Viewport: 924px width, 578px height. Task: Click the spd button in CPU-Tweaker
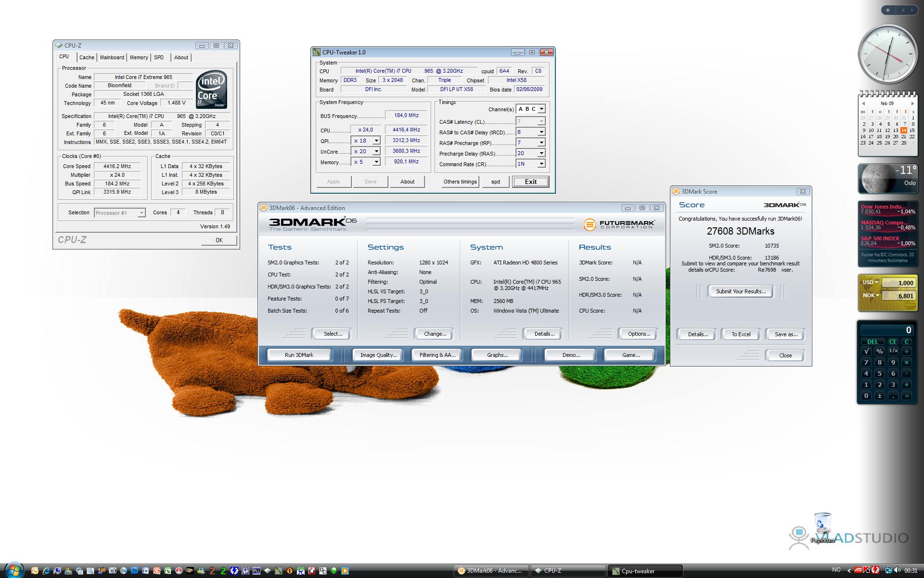(496, 182)
